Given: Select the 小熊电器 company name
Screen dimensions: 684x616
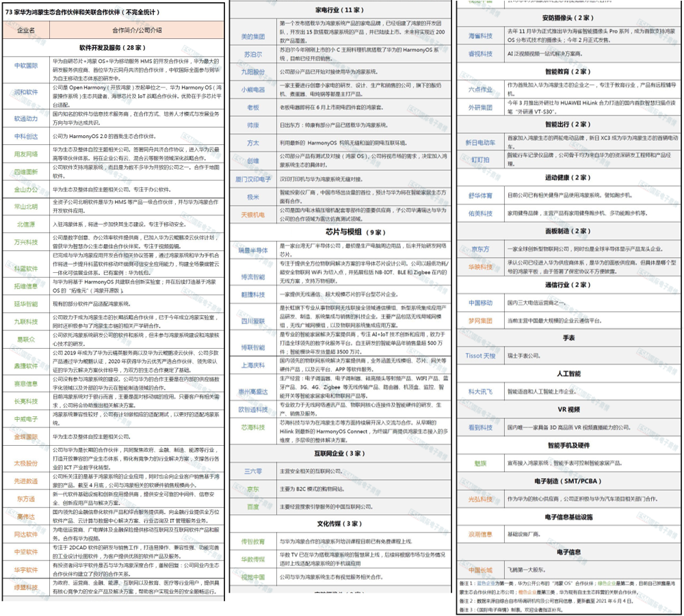Looking at the screenshot, I should (x=253, y=90).
